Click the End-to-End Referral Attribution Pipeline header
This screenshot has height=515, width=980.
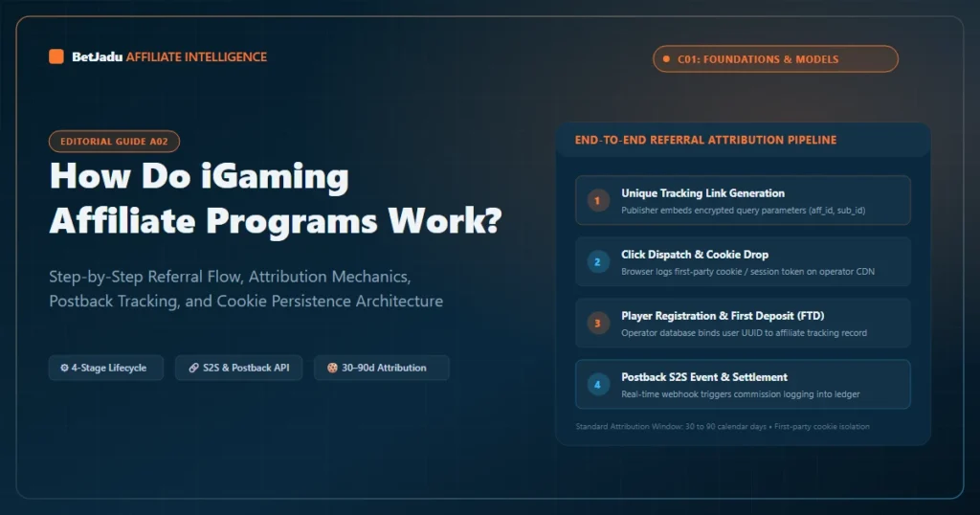705,140
